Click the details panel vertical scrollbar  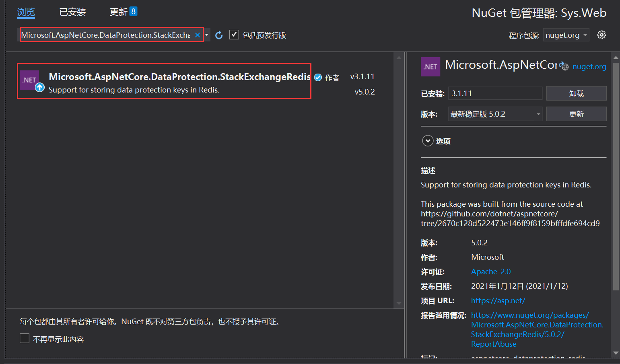coord(616,177)
